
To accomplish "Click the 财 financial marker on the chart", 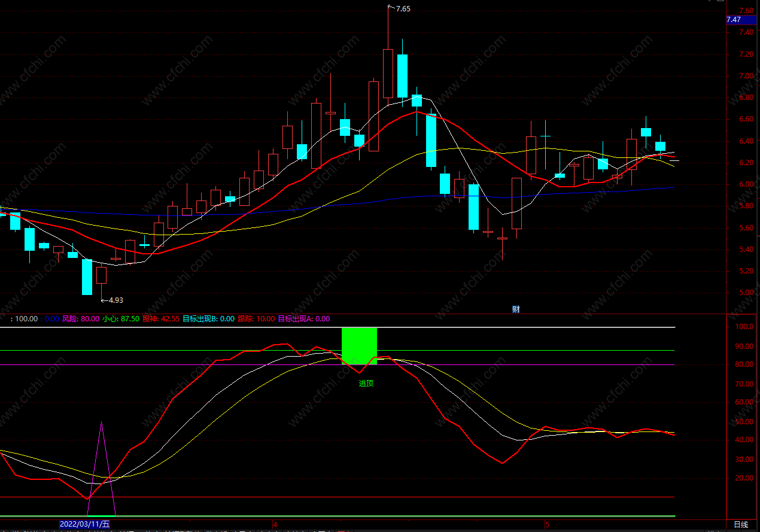I will [x=516, y=309].
